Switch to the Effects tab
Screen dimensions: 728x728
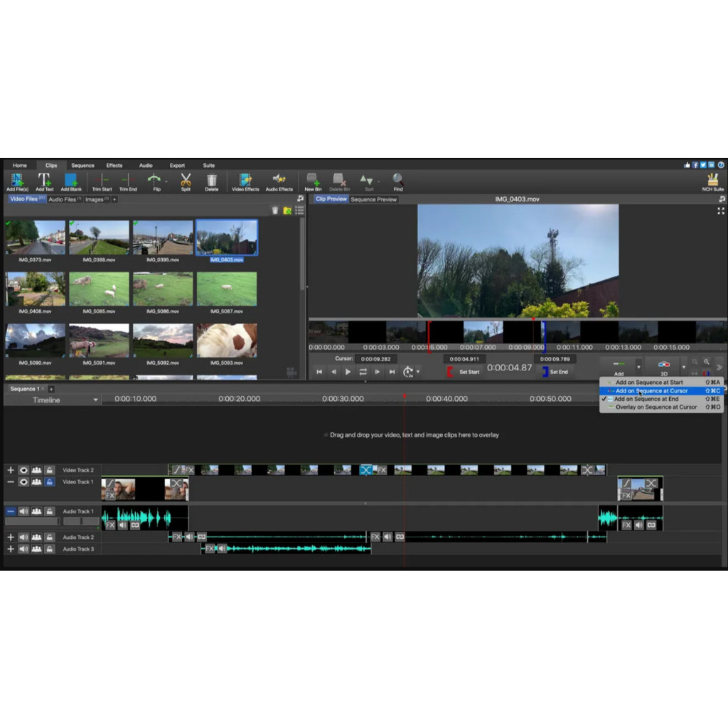point(114,165)
